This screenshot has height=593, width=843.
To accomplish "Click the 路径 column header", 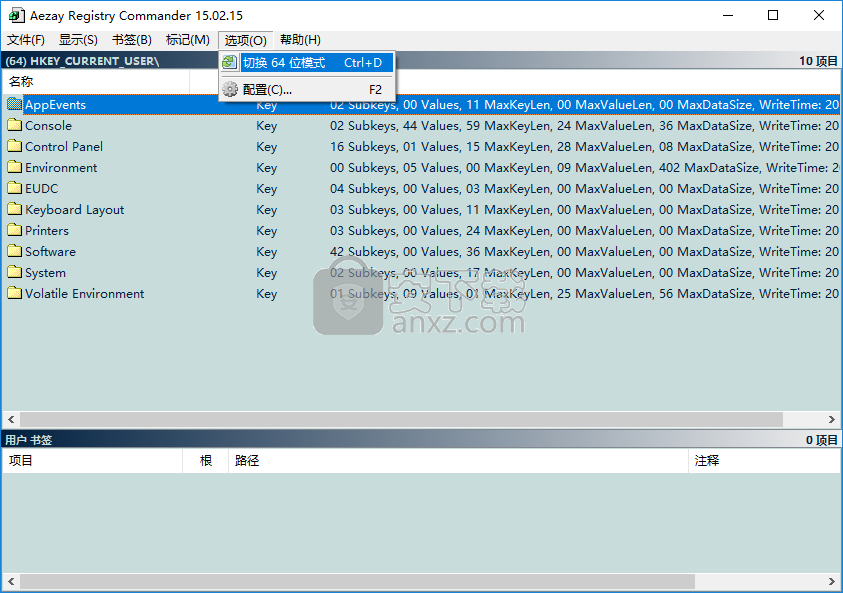I will [x=458, y=460].
